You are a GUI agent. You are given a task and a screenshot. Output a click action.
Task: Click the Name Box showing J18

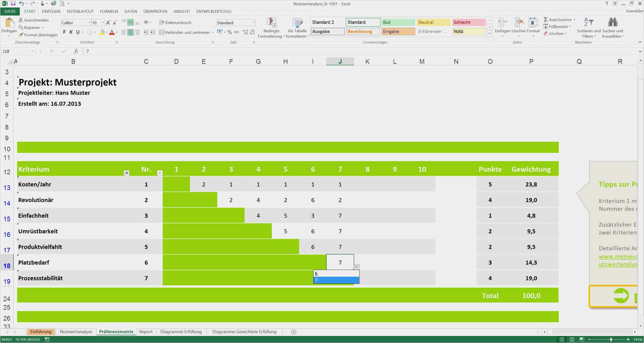16,51
